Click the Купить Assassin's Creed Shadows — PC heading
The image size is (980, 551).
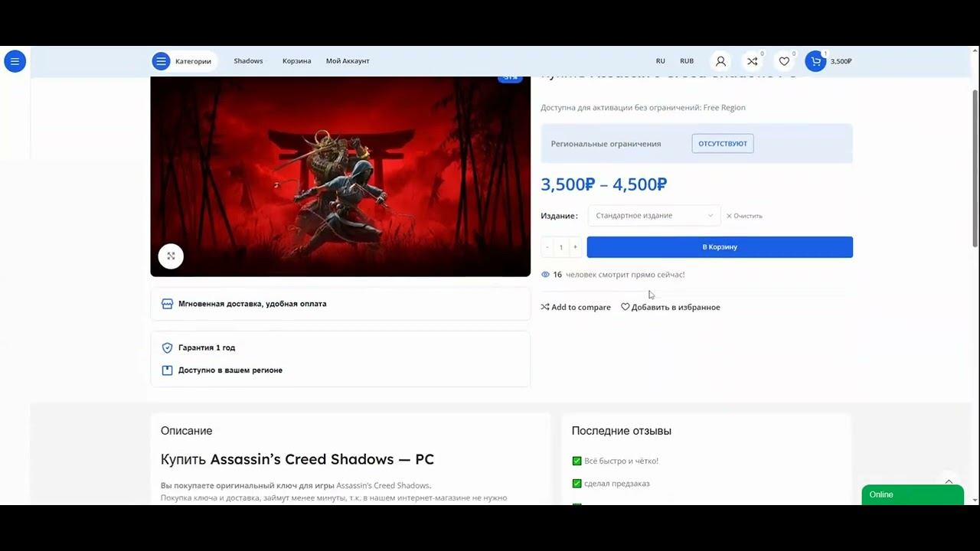click(x=297, y=459)
